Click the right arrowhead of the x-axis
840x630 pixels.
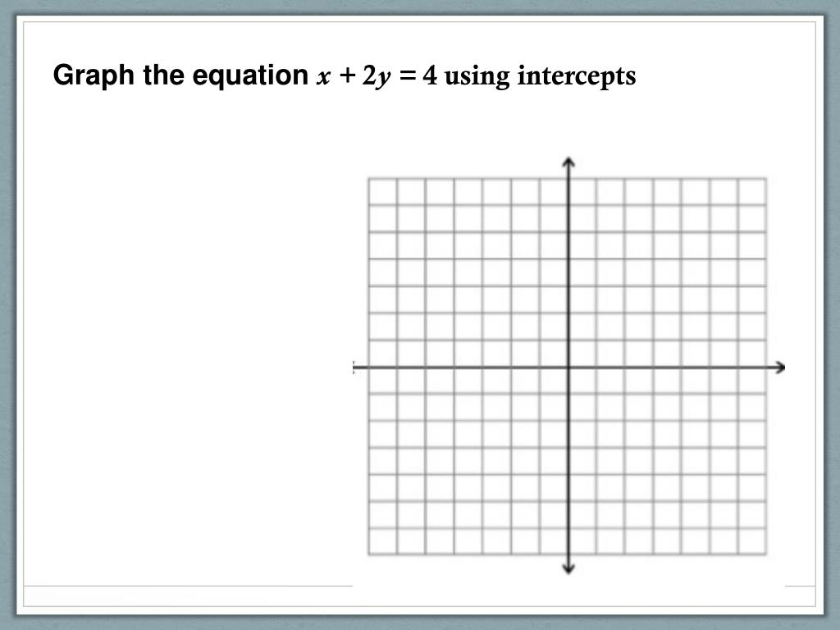pyautogui.click(x=780, y=367)
